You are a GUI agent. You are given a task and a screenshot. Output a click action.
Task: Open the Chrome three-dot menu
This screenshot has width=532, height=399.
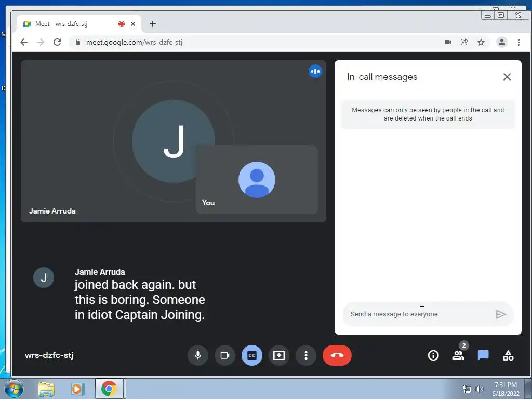[x=518, y=42]
